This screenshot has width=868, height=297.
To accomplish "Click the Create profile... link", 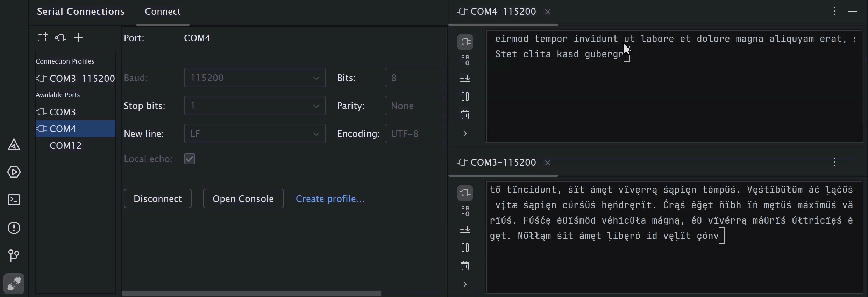I will click(x=330, y=199).
